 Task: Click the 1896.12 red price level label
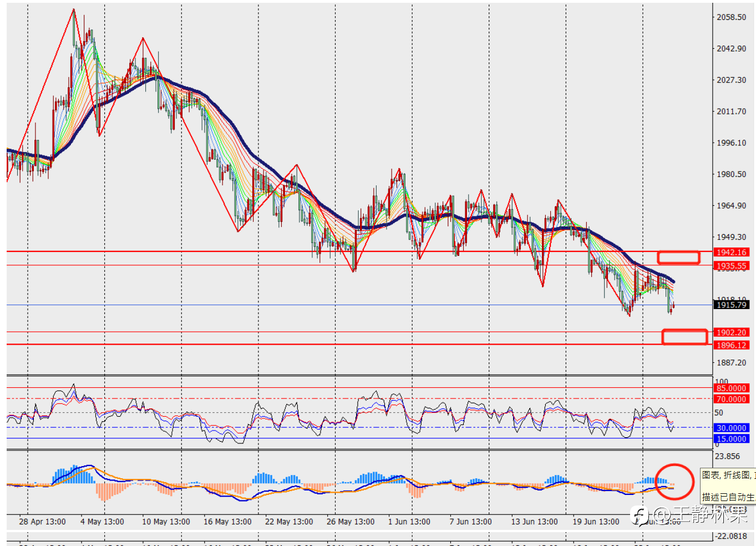pyautogui.click(x=732, y=345)
